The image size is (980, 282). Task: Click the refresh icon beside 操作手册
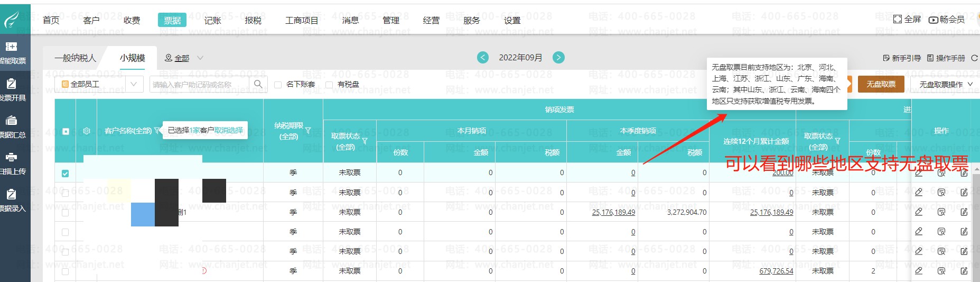(x=975, y=58)
